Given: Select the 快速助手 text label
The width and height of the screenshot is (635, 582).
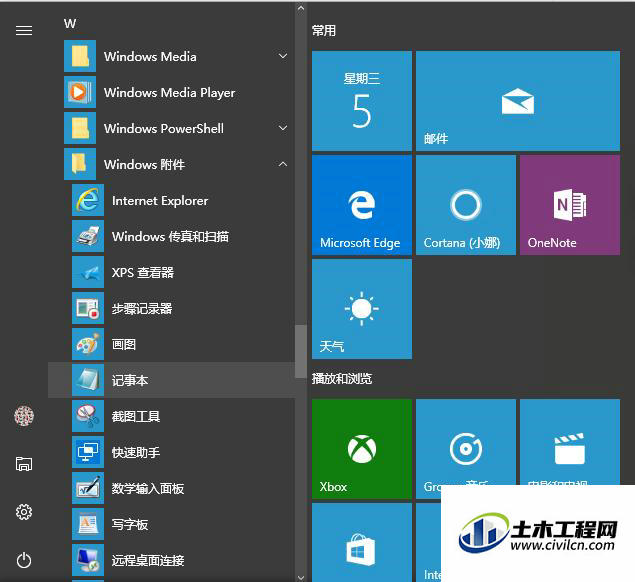Looking at the screenshot, I should tap(136, 452).
